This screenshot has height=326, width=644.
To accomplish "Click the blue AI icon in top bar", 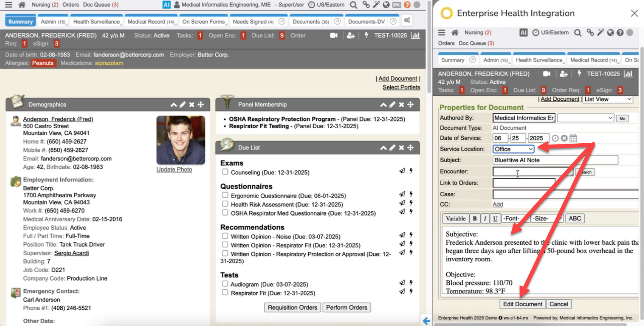I will point(166,5).
